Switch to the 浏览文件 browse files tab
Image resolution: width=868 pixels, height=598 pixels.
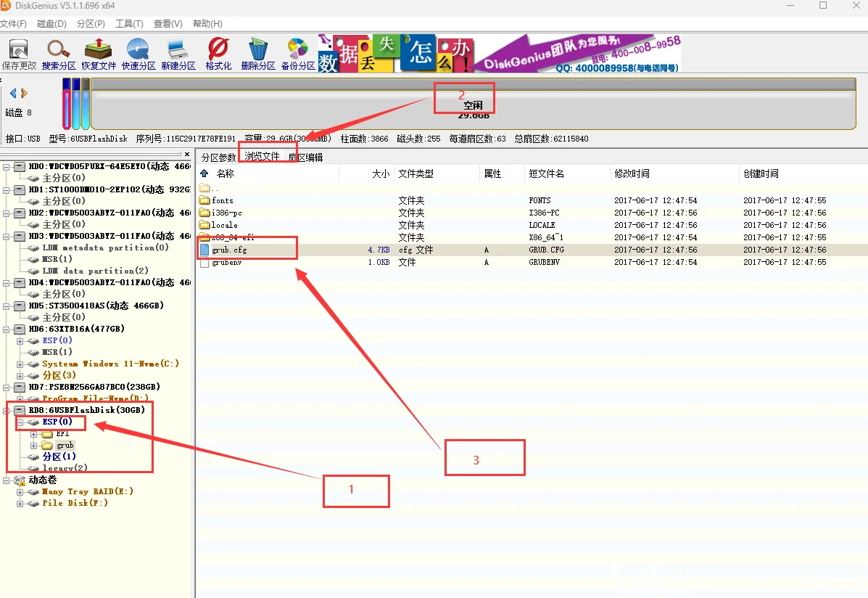click(x=263, y=156)
